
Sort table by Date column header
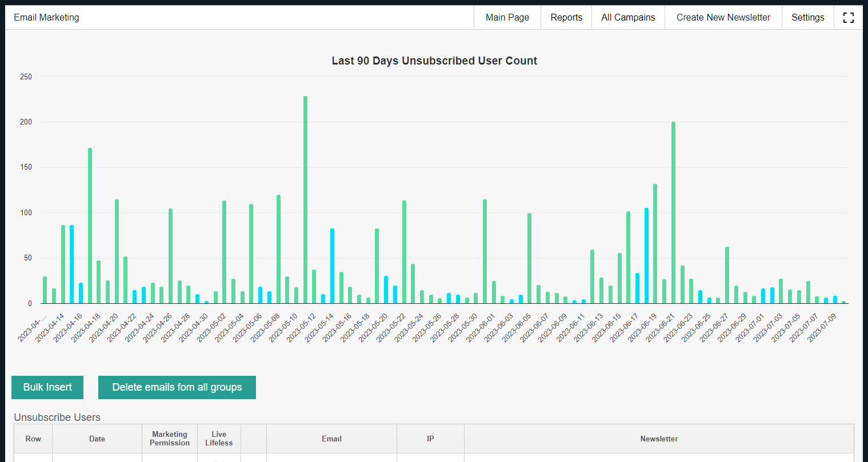[x=97, y=439]
